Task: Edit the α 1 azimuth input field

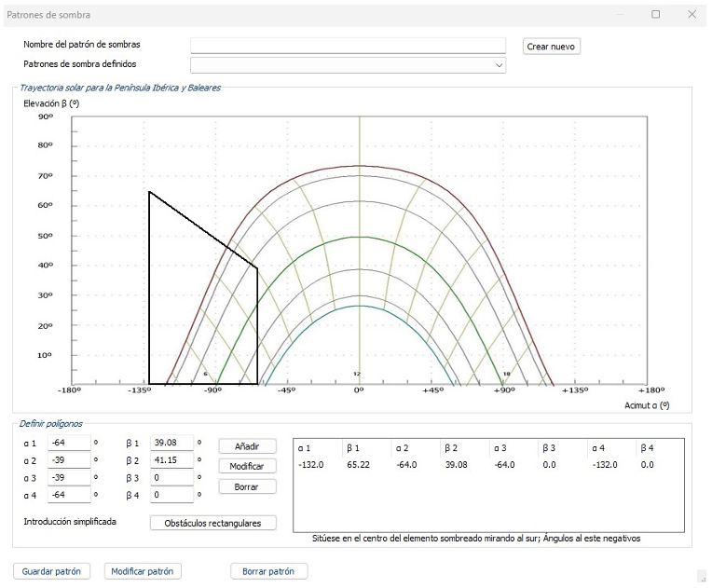Action: (x=70, y=444)
